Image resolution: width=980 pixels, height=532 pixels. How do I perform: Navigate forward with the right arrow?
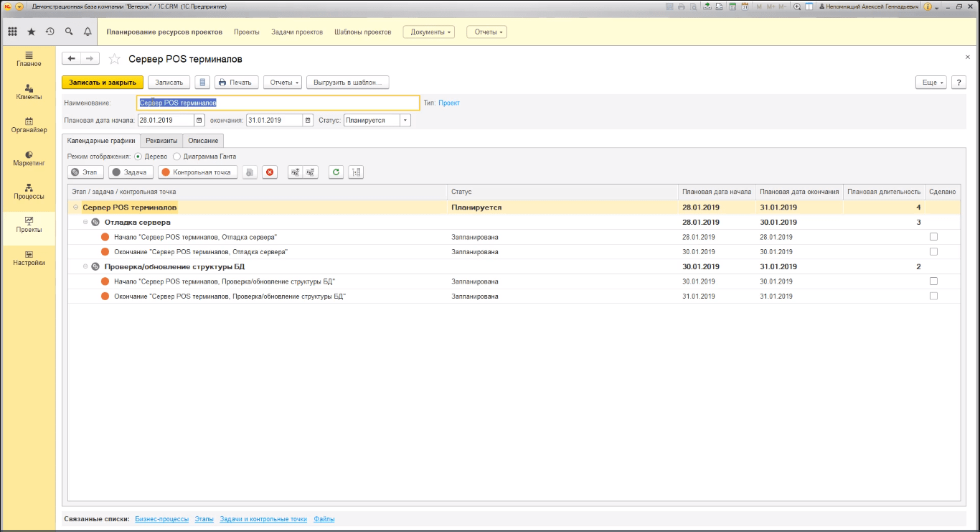pyautogui.click(x=90, y=59)
